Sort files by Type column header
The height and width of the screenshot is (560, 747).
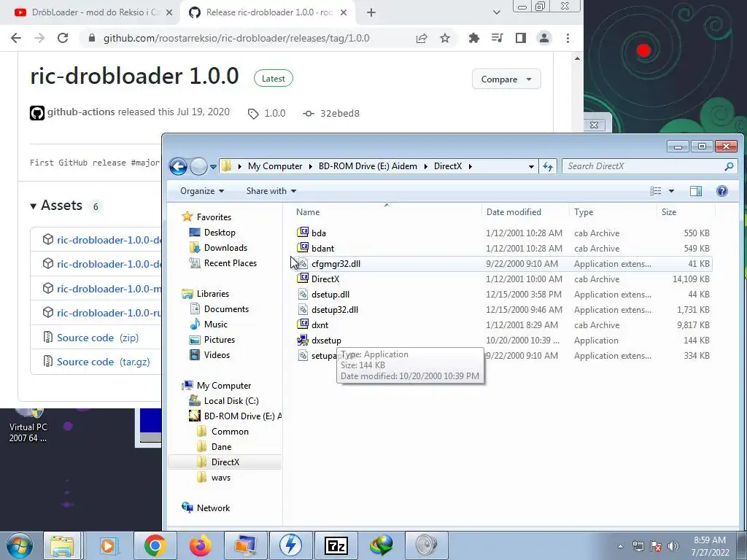click(613, 212)
